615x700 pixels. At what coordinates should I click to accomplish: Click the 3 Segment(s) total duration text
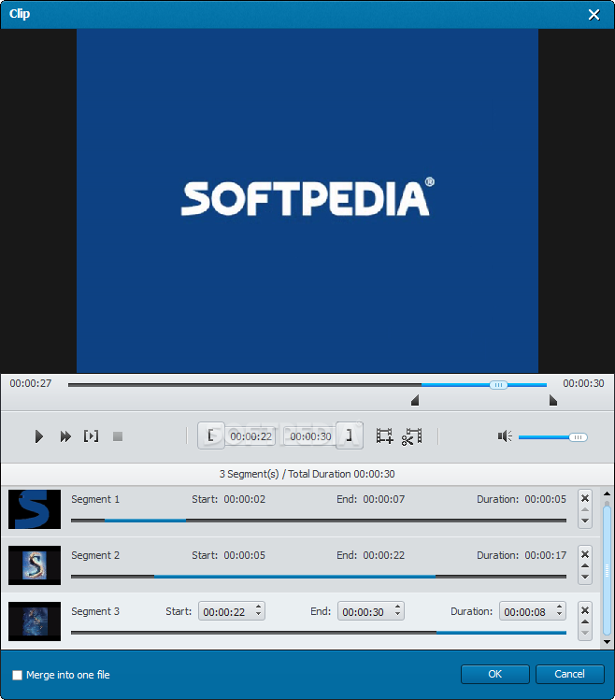(307, 474)
